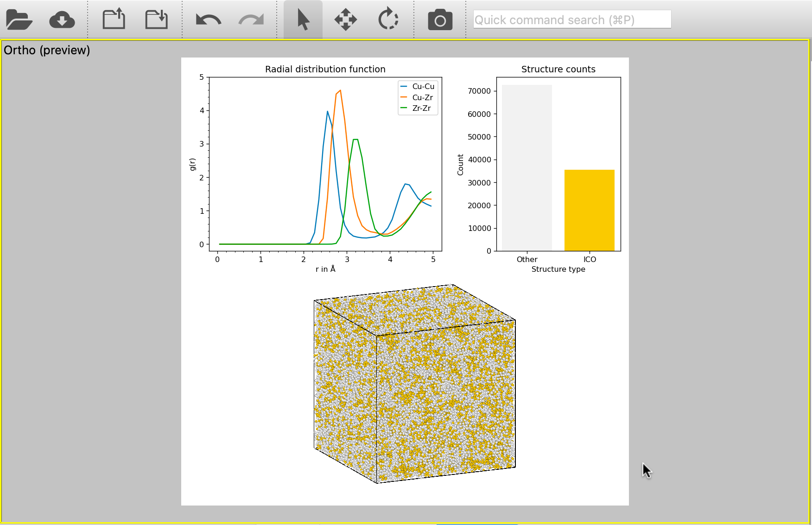Undo the last action
This screenshot has height=525, width=812.
208,20
